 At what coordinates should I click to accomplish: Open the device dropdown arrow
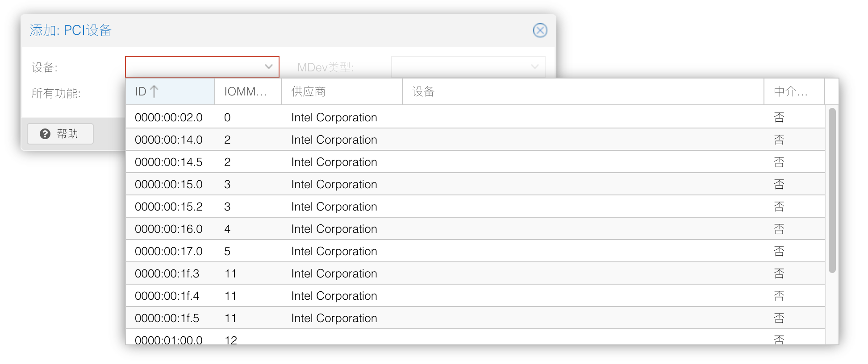(268, 67)
